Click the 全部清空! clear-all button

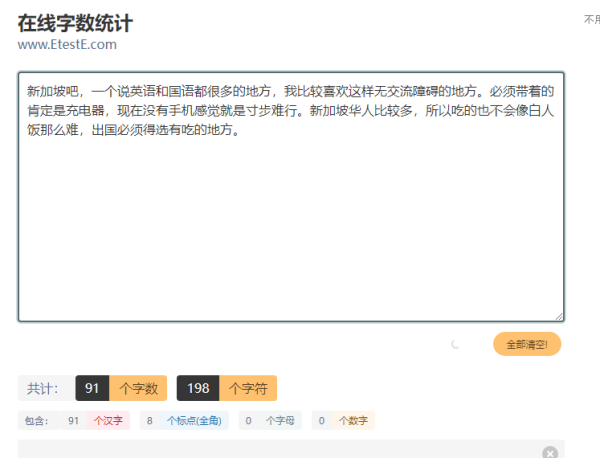pyautogui.click(x=527, y=344)
